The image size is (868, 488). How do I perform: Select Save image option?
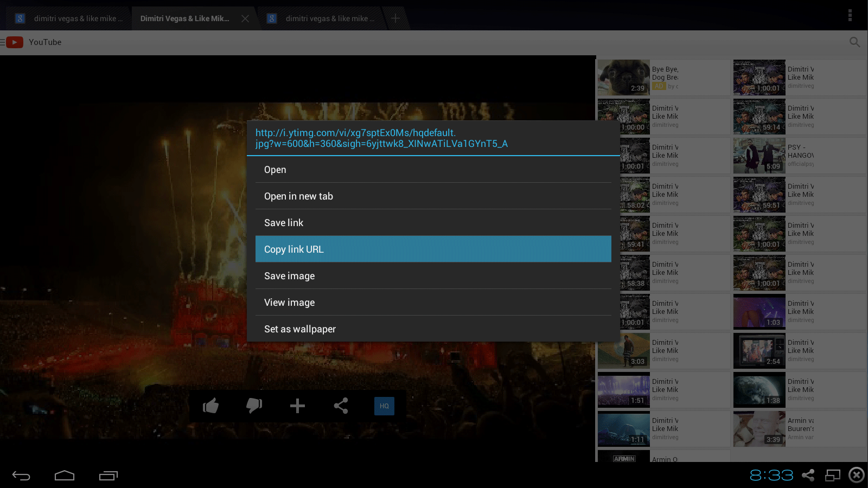click(433, 276)
